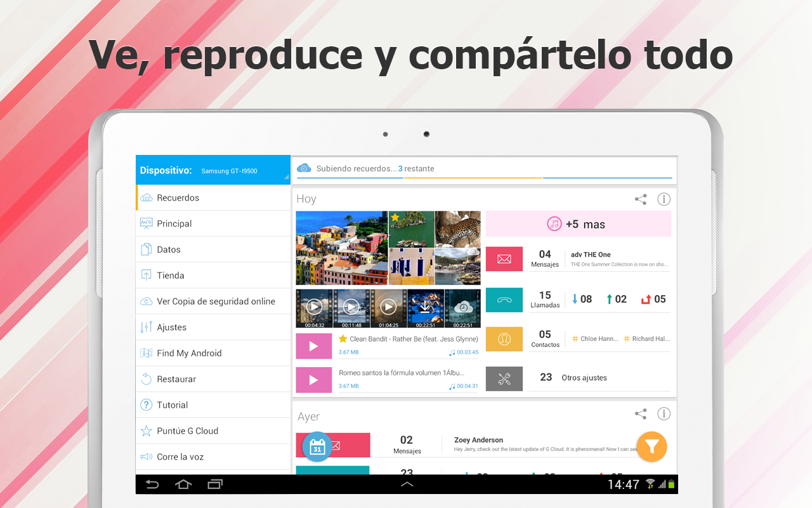The width and height of the screenshot is (812, 508).
Task: Download the first 00:22:51 video
Action: (426, 308)
